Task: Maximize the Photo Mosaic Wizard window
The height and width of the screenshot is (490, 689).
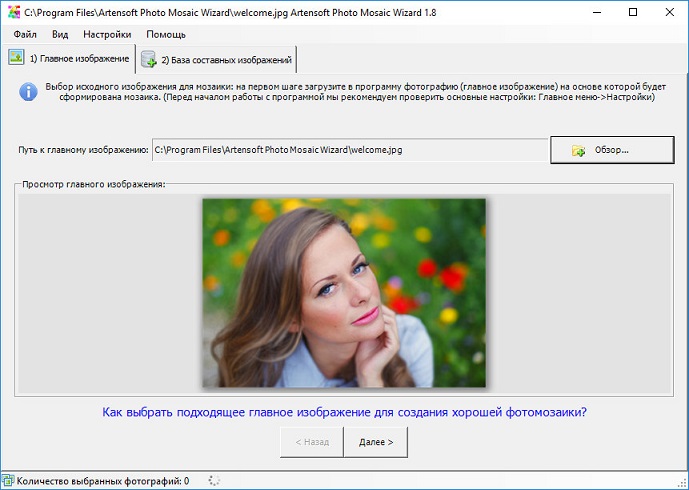Action: [x=633, y=12]
